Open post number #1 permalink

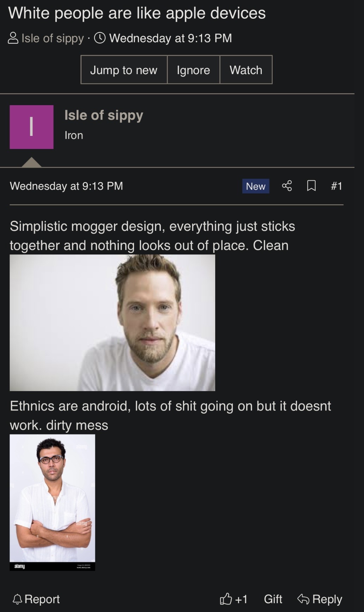(x=336, y=186)
